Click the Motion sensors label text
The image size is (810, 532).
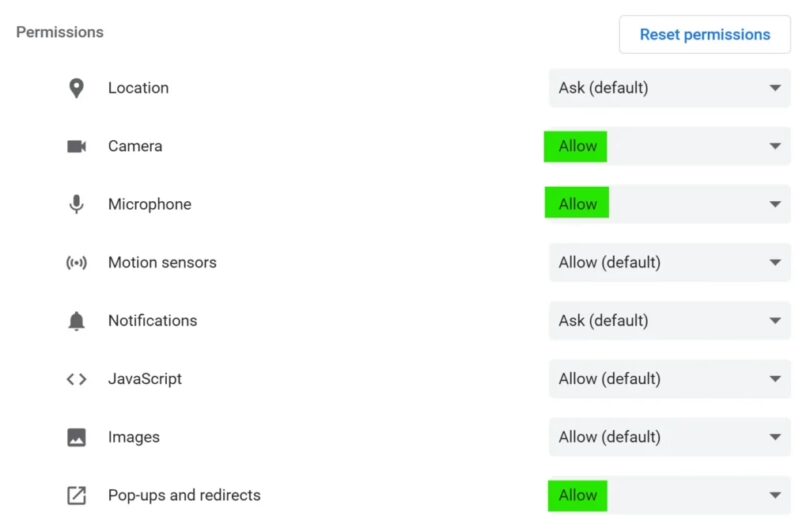tap(162, 262)
